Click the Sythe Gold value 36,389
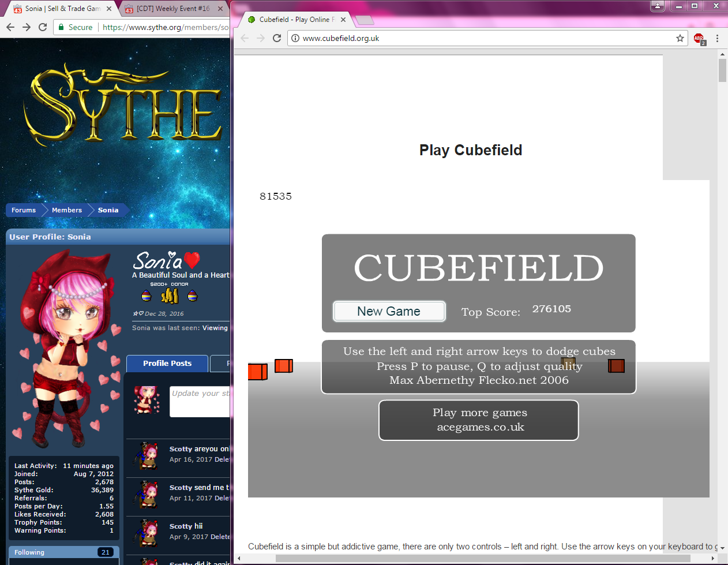 point(102,490)
